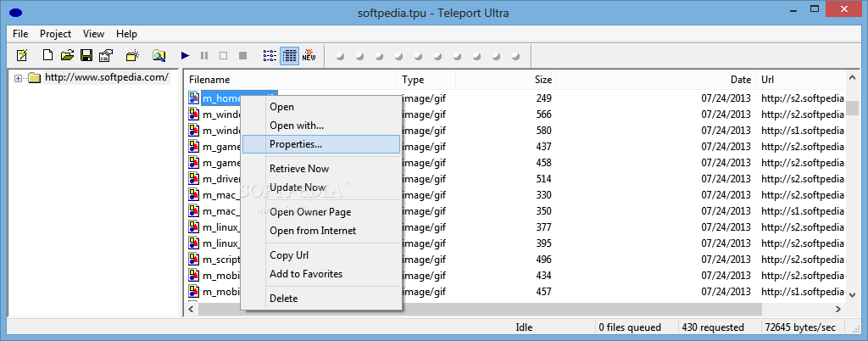Viewport: 868px width, 341px height.
Task: Click the new starting address folder icon
Action: (132, 55)
